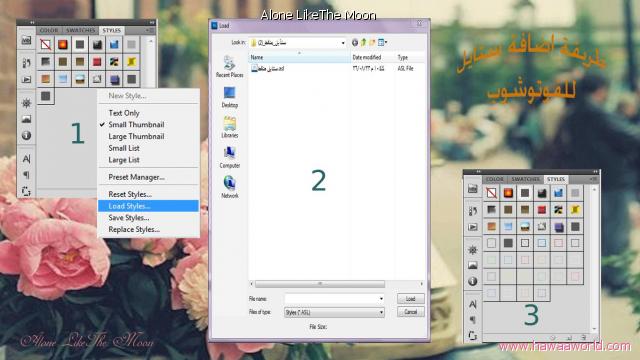Image resolution: width=640 pixels, height=360 pixels.
Task: Choose the Large Thumbnail view option
Action: (136, 136)
